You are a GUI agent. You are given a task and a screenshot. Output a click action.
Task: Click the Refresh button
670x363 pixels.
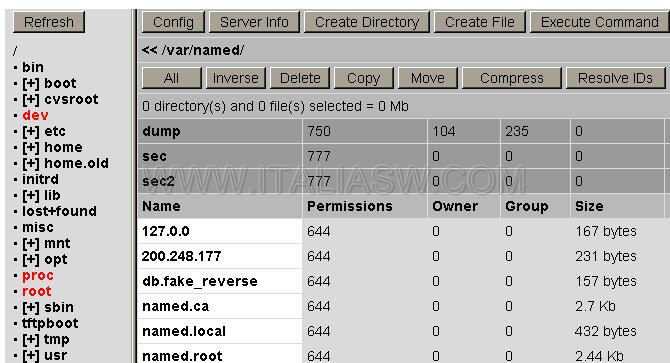(49, 22)
